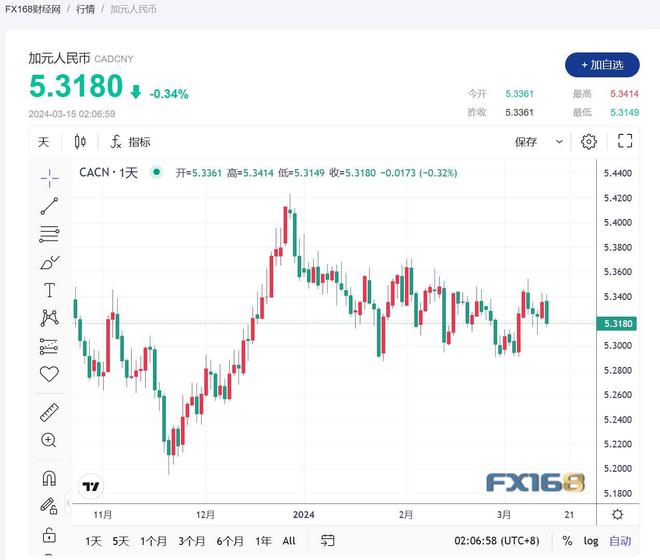Image resolution: width=660 pixels, height=560 pixels.
Task: Toggle magnet snap mode
Action: coord(49,478)
